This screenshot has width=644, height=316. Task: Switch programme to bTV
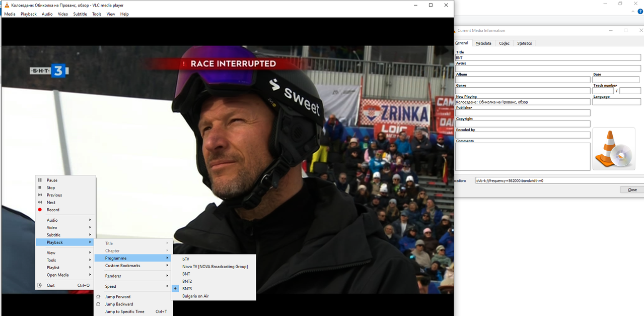(x=213, y=259)
